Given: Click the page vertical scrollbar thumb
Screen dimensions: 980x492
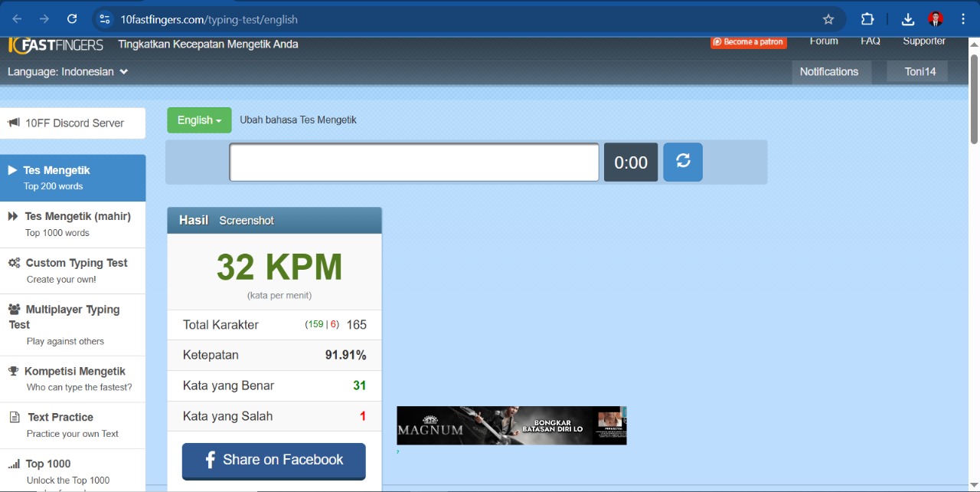Looking at the screenshot, I should pos(974,100).
